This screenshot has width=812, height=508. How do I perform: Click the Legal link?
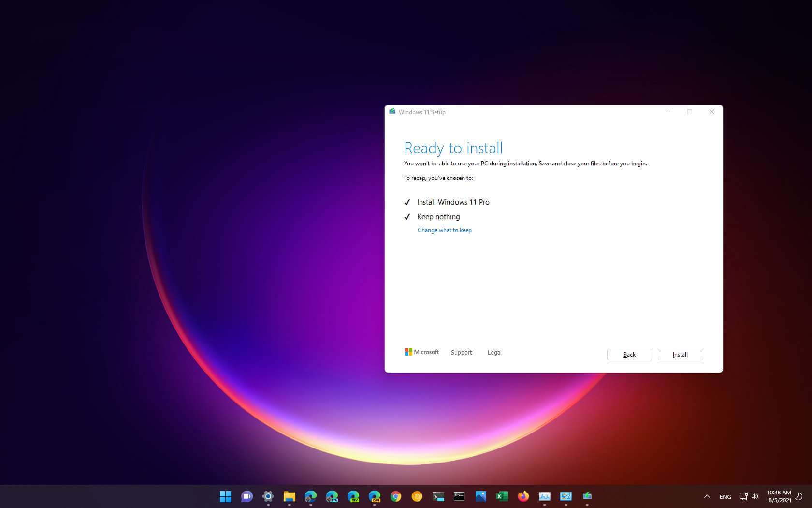coord(494,352)
